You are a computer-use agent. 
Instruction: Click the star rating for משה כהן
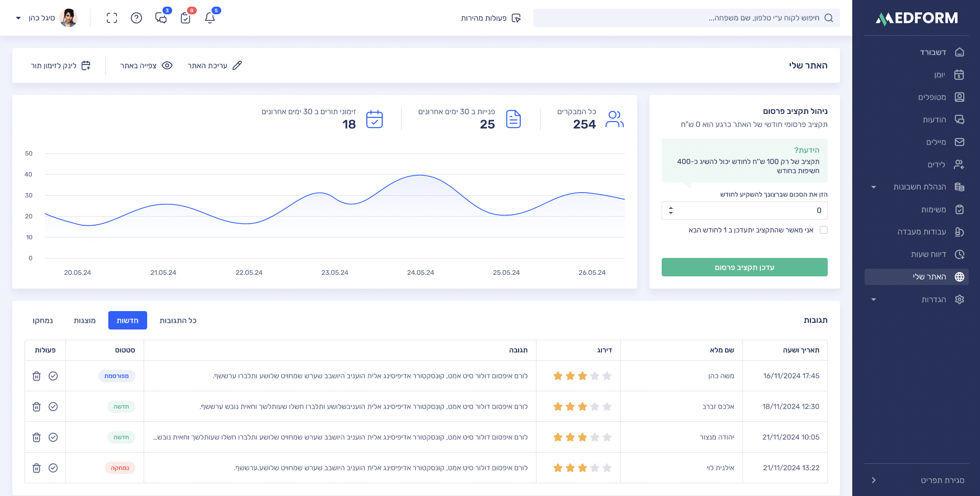tap(582, 376)
